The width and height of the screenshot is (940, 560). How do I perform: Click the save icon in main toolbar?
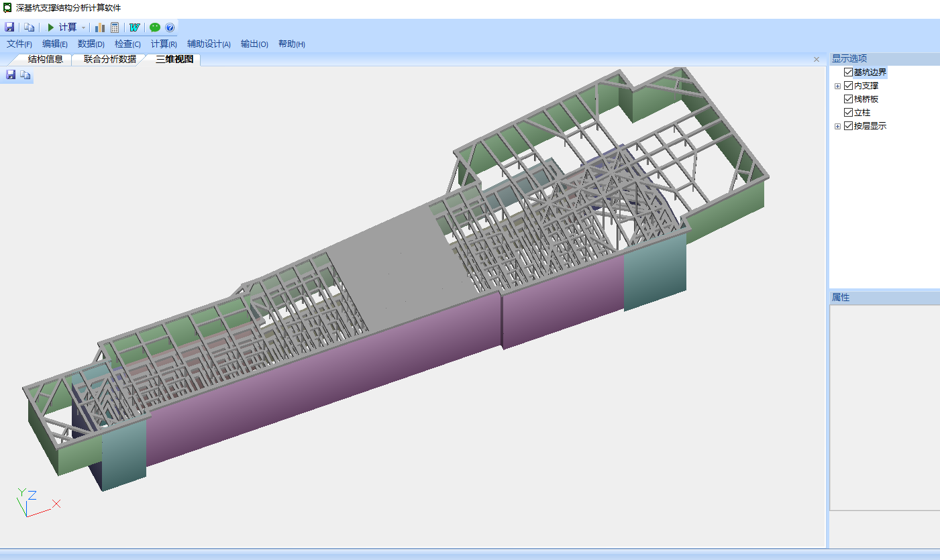[9, 27]
